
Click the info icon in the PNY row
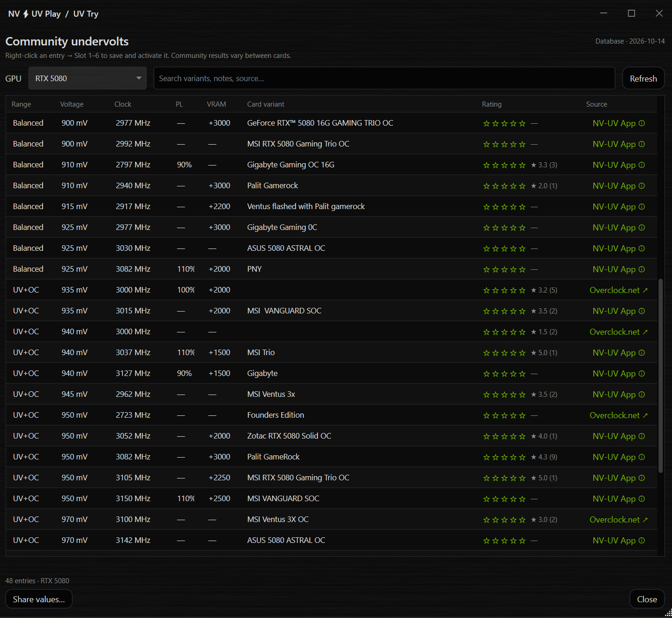tap(641, 269)
